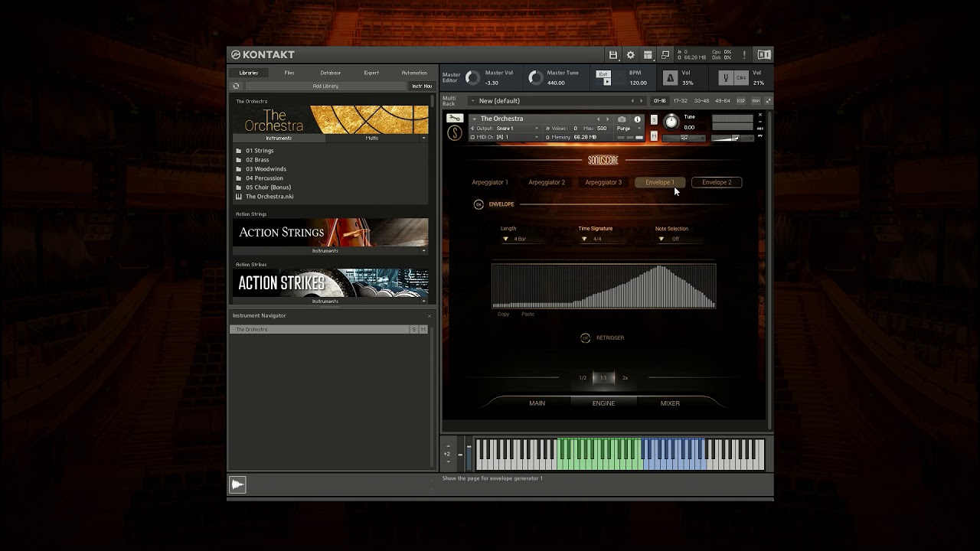This screenshot has width=980, height=551.
Task: Click previous multi arrow in Multi Rack
Action: tap(632, 101)
